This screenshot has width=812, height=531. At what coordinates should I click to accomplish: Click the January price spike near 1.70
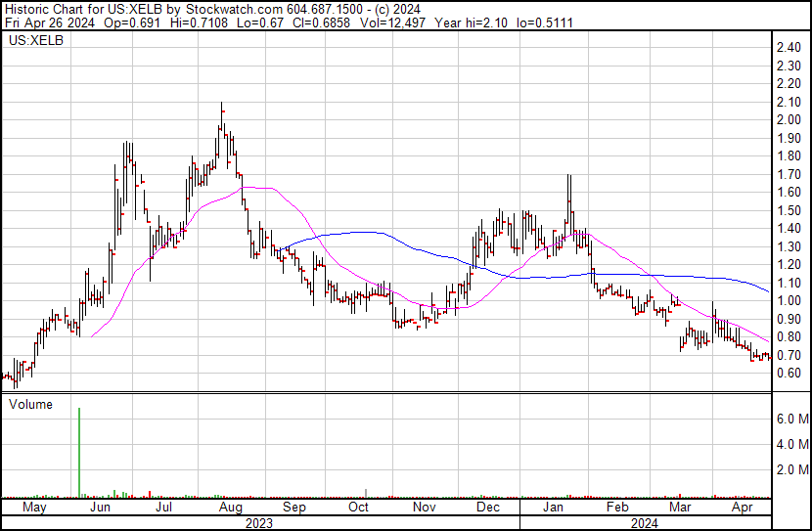tap(568, 179)
